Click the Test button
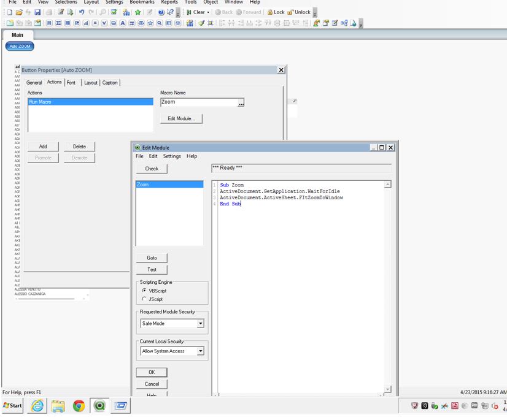This screenshot has width=507, height=420. click(152, 270)
